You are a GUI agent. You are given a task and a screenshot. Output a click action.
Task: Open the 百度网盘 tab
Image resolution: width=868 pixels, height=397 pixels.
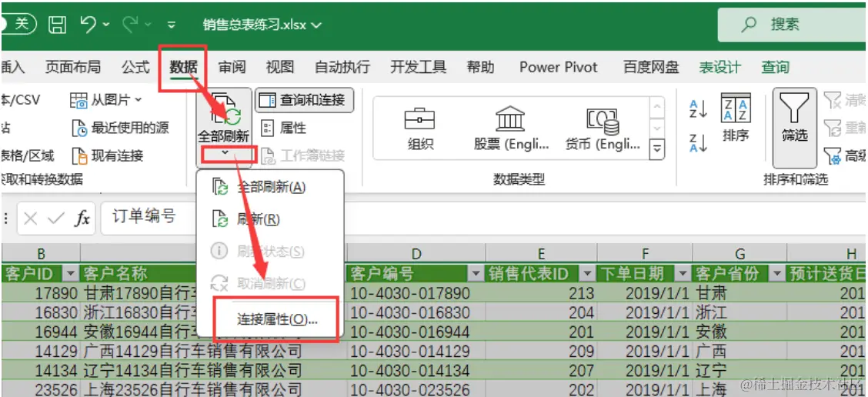(x=651, y=68)
